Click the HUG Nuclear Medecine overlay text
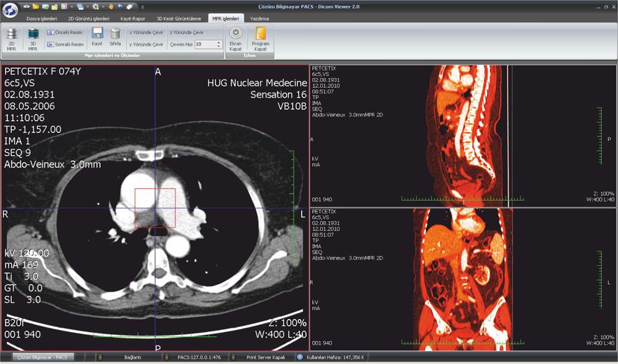Viewport: 618px width, 364px height. [x=257, y=83]
